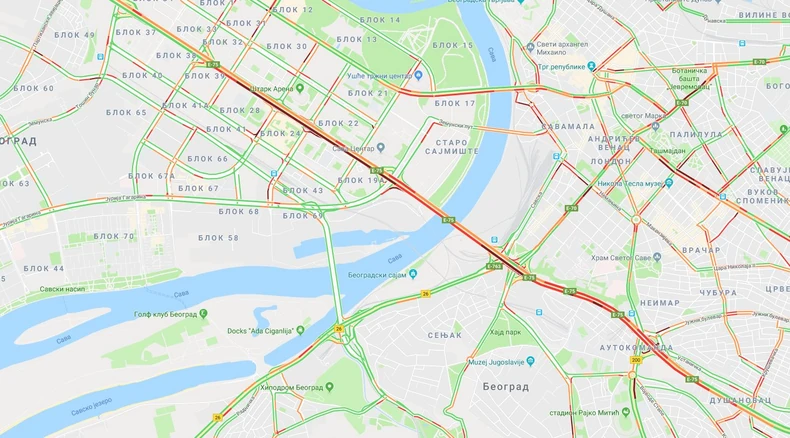Click the Хиподром Београд green marker
Viewport: 790px width, 438px height.
330,387
